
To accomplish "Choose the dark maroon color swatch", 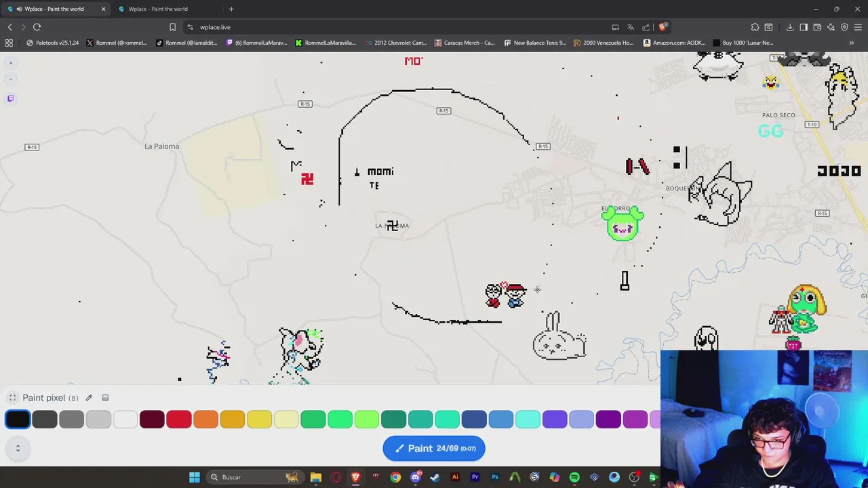I will (x=152, y=420).
